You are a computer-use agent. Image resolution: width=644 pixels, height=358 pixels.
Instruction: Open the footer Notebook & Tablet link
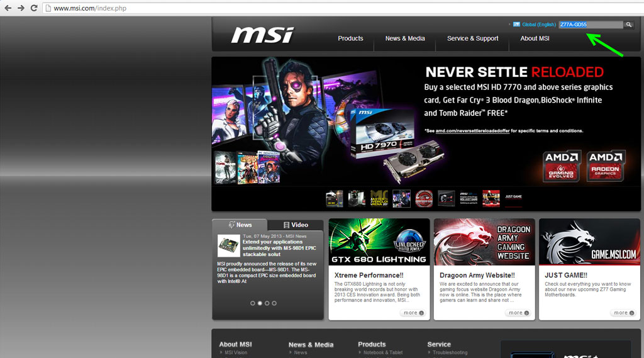pyautogui.click(x=383, y=353)
